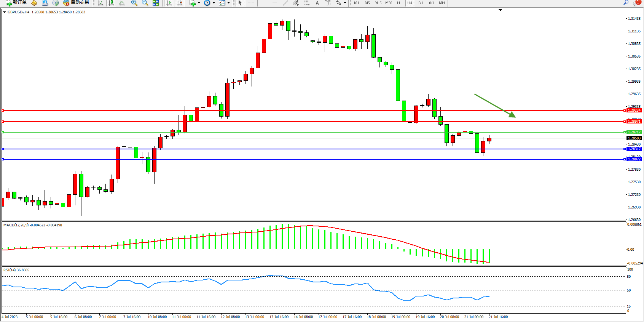Screen dimensions: 644x322
Task: Tile chart windows with grid icon
Action: 156,3
